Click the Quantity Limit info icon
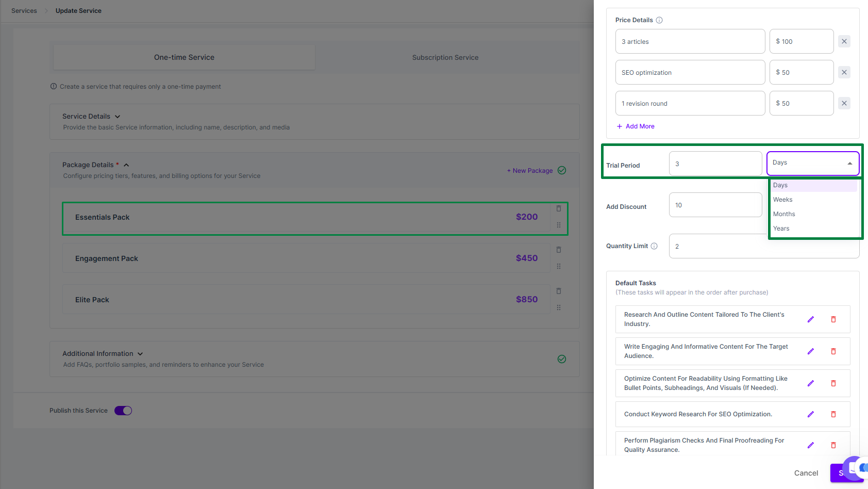 tap(654, 246)
